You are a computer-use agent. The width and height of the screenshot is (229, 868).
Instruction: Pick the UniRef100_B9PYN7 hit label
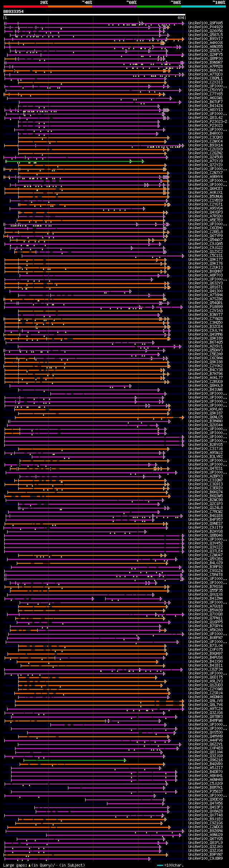(205, 854)
